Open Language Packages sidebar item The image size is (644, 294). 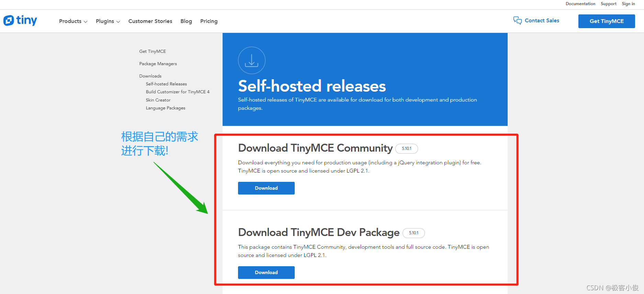click(x=166, y=108)
